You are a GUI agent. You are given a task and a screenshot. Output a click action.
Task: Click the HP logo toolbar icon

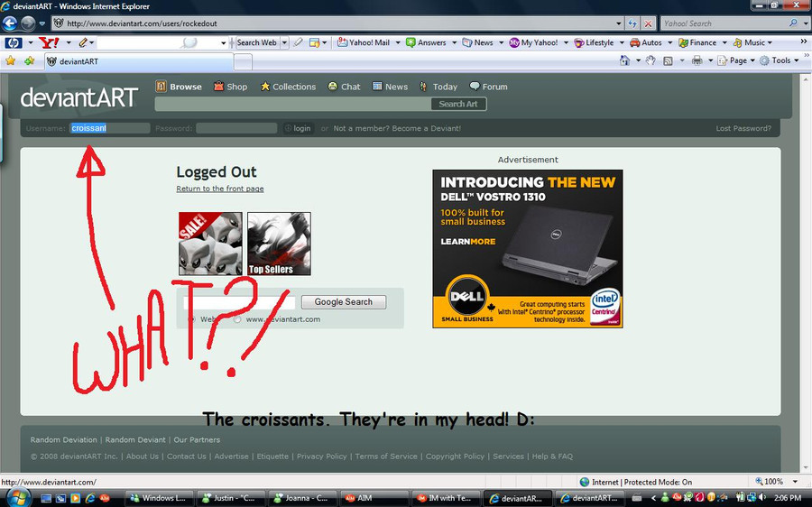pos(13,42)
